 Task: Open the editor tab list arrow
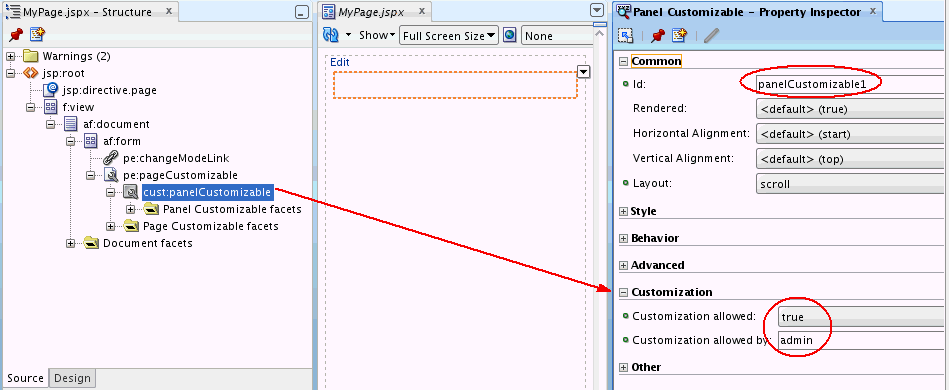click(x=597, y=10)
